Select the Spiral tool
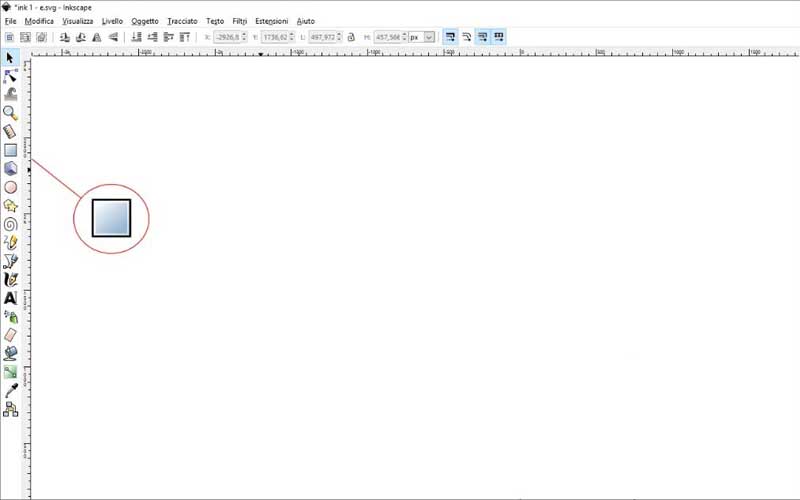The width and height of the screenshot is (800, 500). 10,224
